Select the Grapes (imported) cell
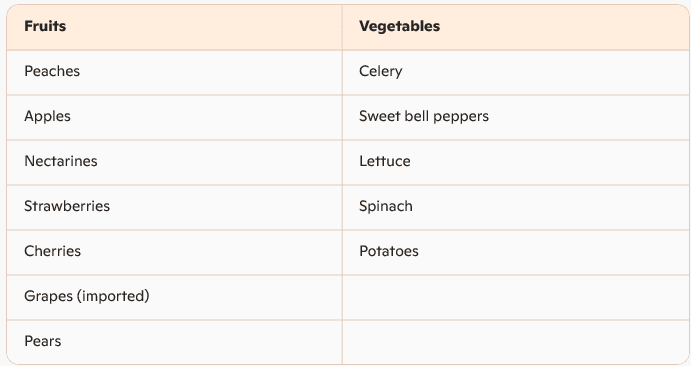Image resolution: width=691 pixels, height=366 pixels. click(x=174, y=297)
